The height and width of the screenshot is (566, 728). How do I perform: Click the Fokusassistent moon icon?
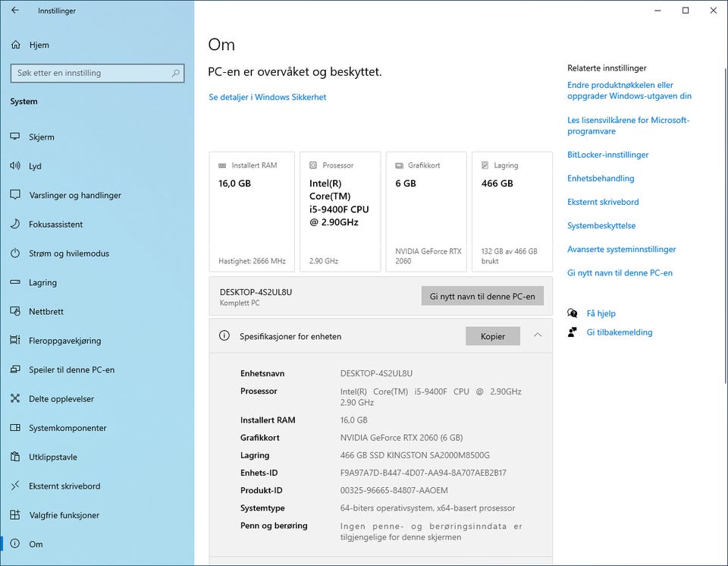[15, 224]
